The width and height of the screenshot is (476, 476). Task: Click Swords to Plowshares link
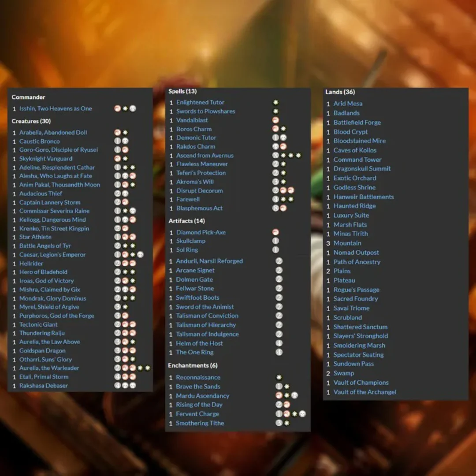206,111
